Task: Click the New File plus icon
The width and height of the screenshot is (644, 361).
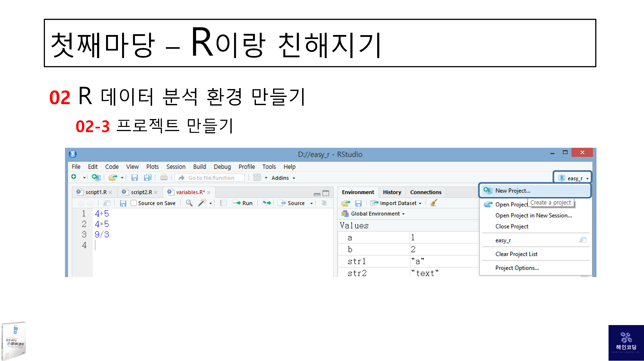Action: click(x=74, y=177)
